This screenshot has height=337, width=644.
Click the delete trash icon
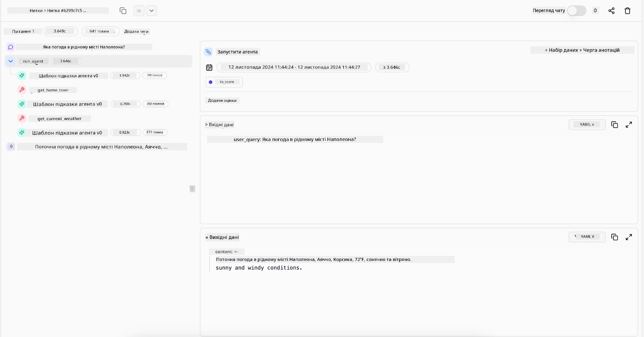(627, 10)
